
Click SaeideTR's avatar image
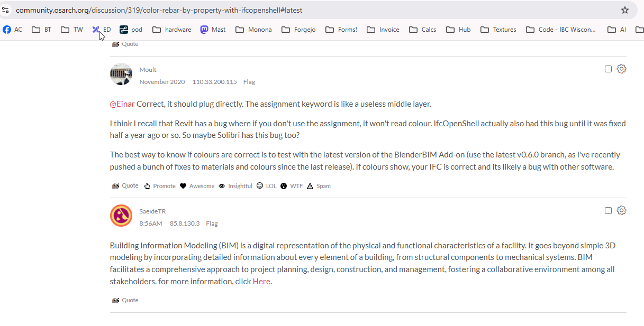pyautogui.click(x=121, y=216)
